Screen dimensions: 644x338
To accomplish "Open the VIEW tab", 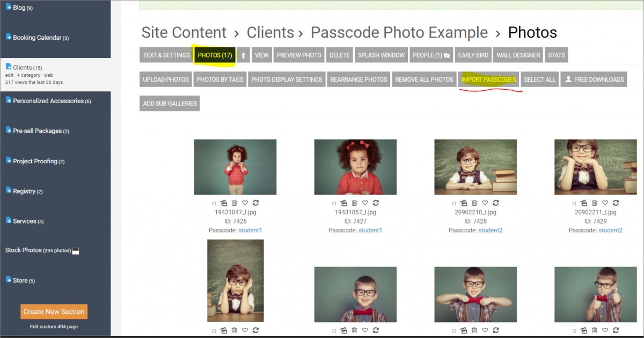I will pos(262,55).
